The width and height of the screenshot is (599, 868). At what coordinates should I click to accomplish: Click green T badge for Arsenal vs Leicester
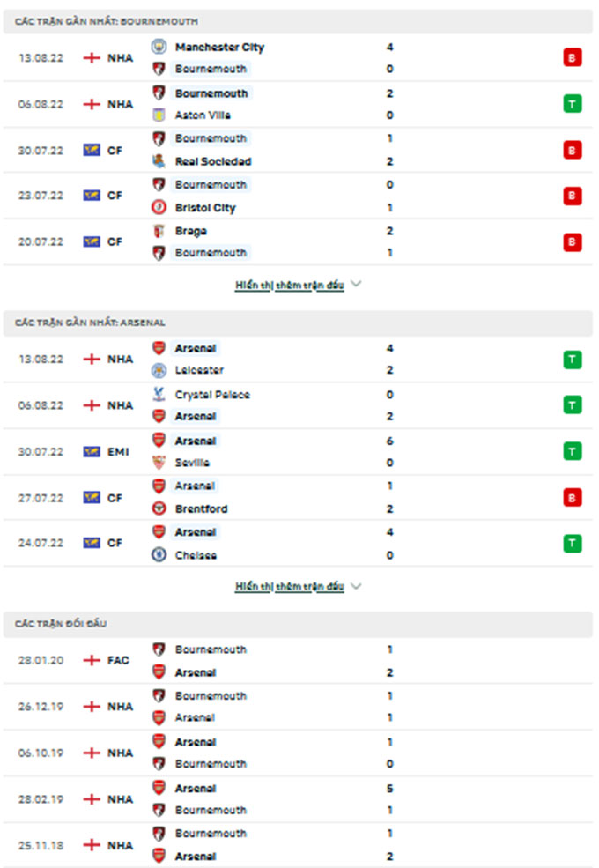(x=573, y=360)
